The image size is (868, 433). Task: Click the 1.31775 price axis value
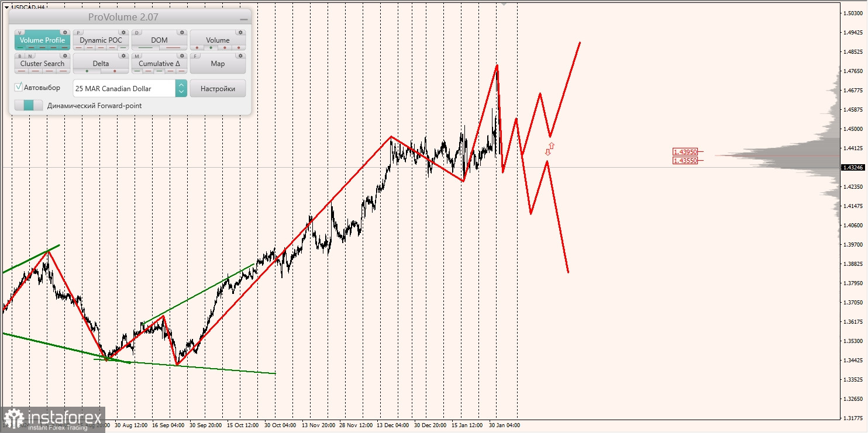tap(853, 418)
